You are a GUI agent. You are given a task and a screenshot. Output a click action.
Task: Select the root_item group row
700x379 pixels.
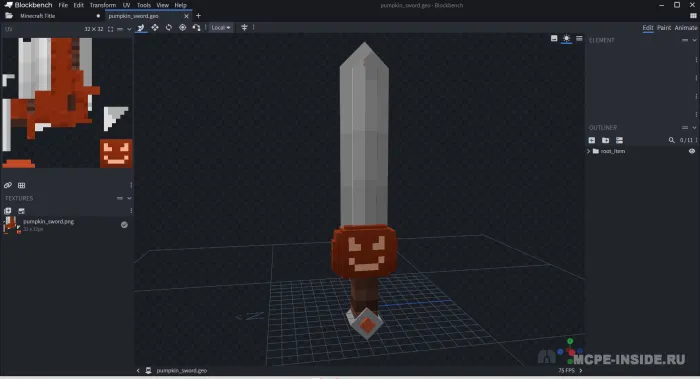(642, 151)
